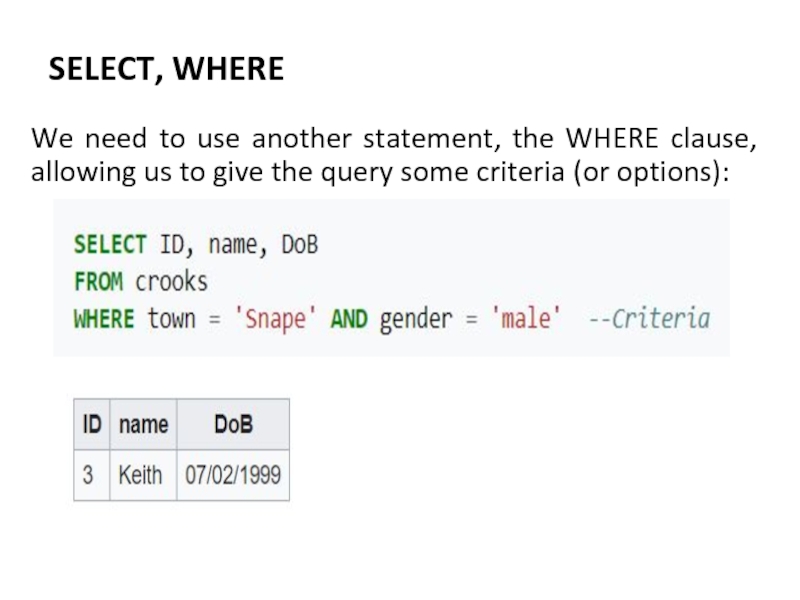Click the ID column header in the table

92,424
